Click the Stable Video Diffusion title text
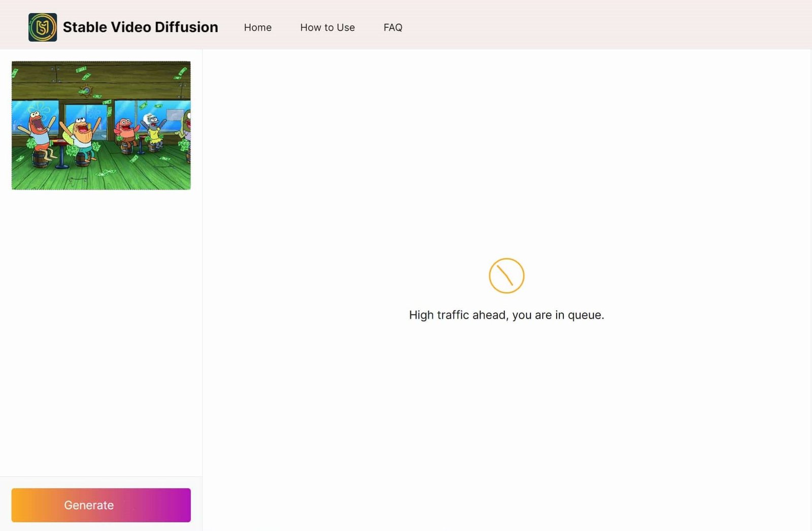 [141, 27]
